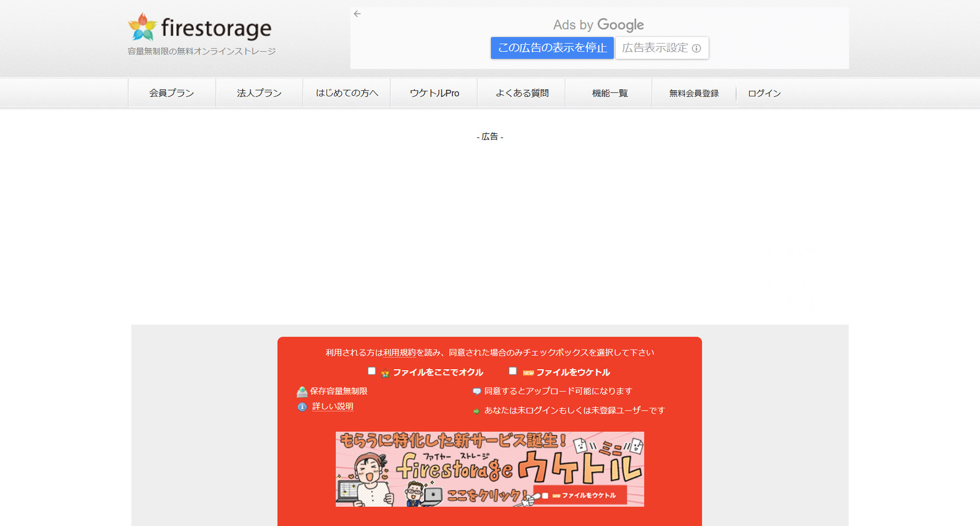Open 機能一覧 page
Viewport: 980px width, 526px height.
click(x=610, y=93)
